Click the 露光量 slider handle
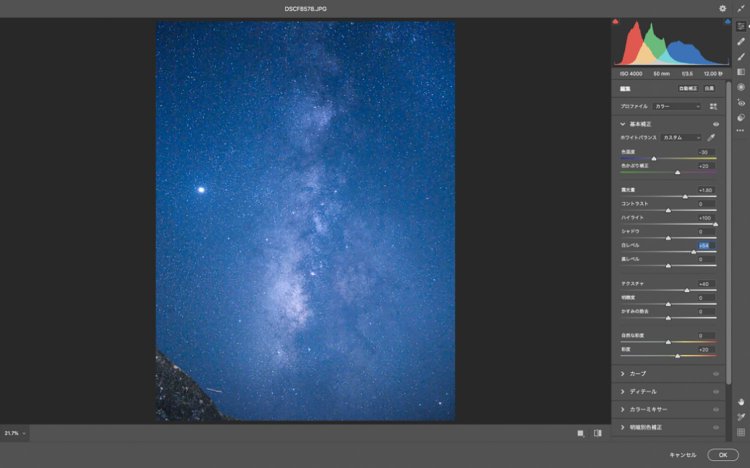This screenshot has width=750, height=468. [x=685, y=197]
